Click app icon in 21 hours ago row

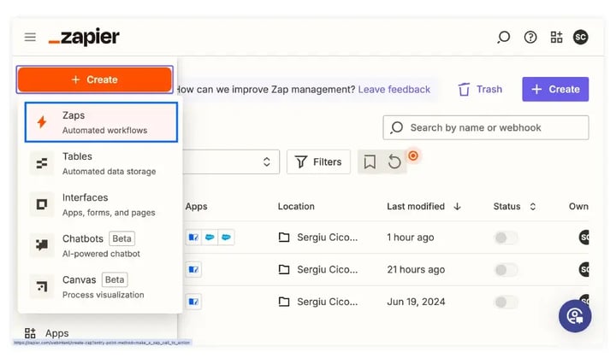click(x=193, y=269)
